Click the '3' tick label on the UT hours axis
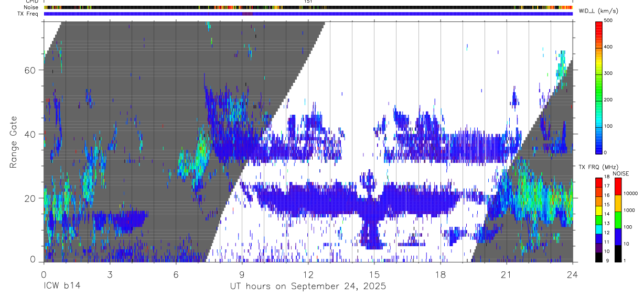Screen dimensions: 644x297 110,274
